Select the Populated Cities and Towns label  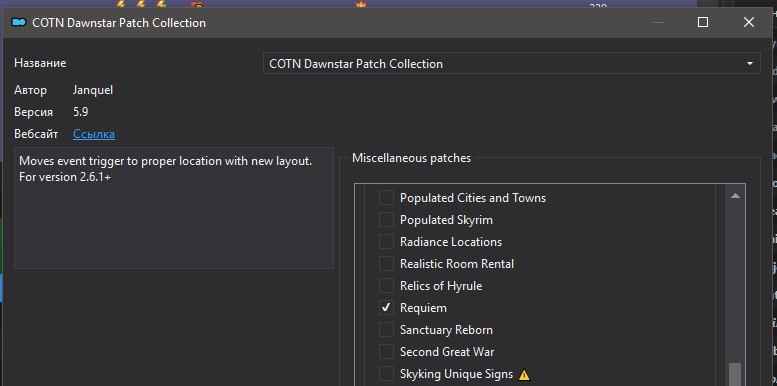point(473,198)
